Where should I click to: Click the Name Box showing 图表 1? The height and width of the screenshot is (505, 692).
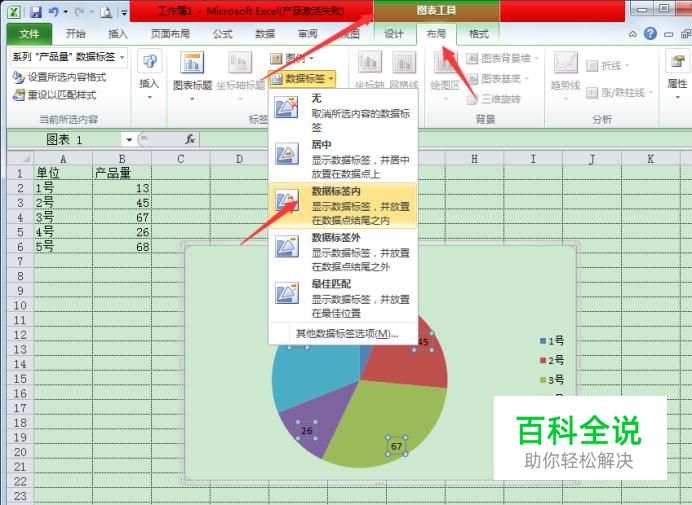coord(64,140)
